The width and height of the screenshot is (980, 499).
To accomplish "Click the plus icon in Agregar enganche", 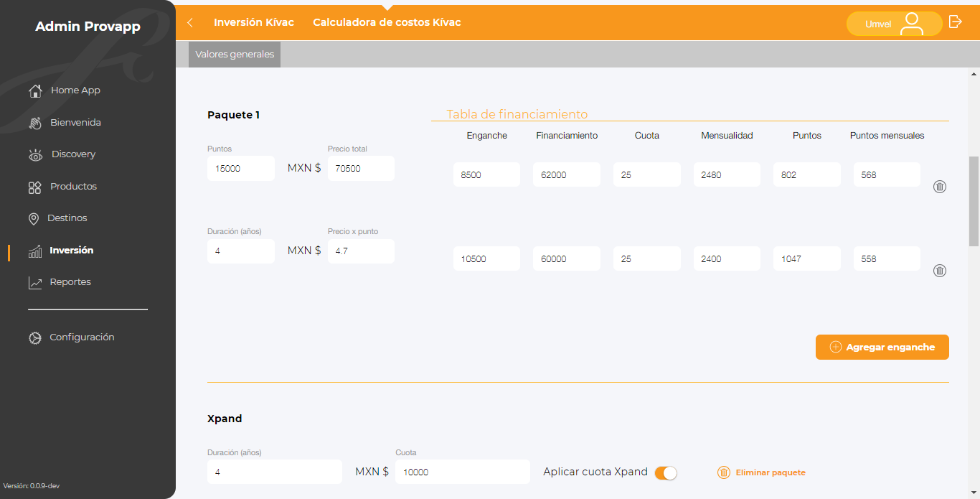I will click(x=836, y=347).
